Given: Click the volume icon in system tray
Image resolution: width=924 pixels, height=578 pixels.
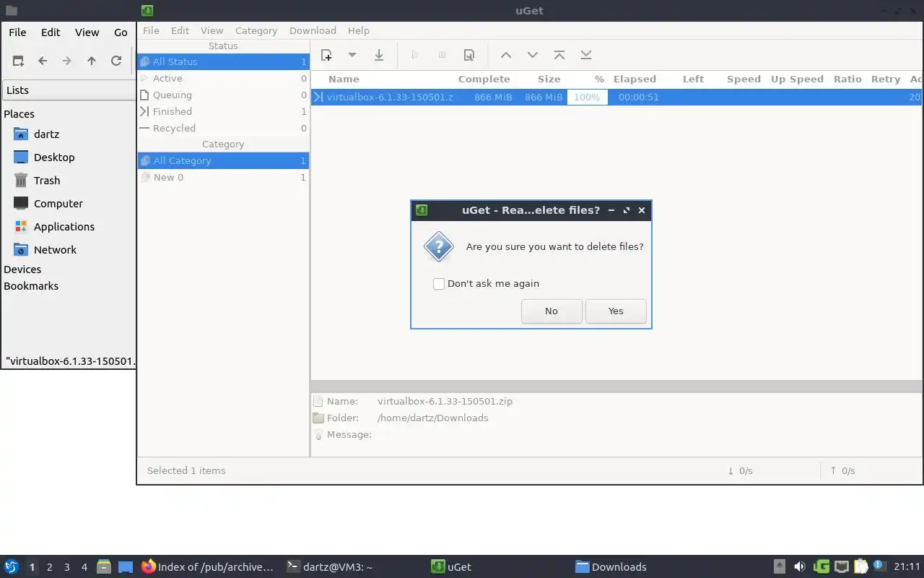Looking at the screenshot, I should point(799,567).
